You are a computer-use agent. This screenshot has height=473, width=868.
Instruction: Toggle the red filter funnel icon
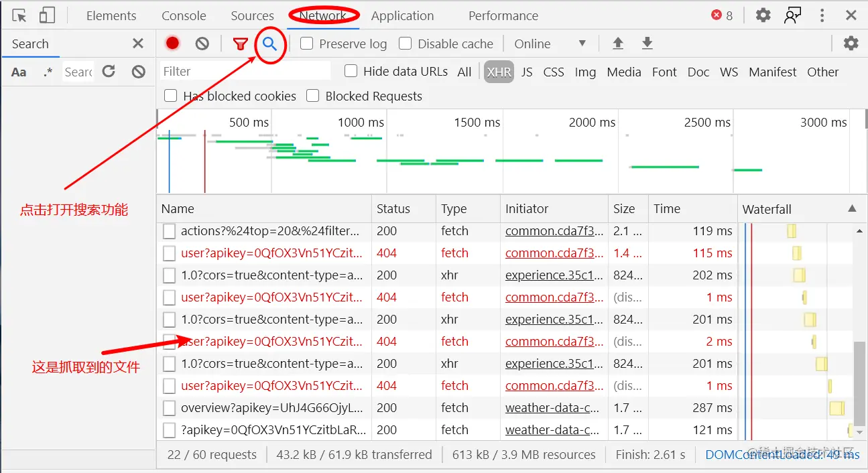click(240, 44)
